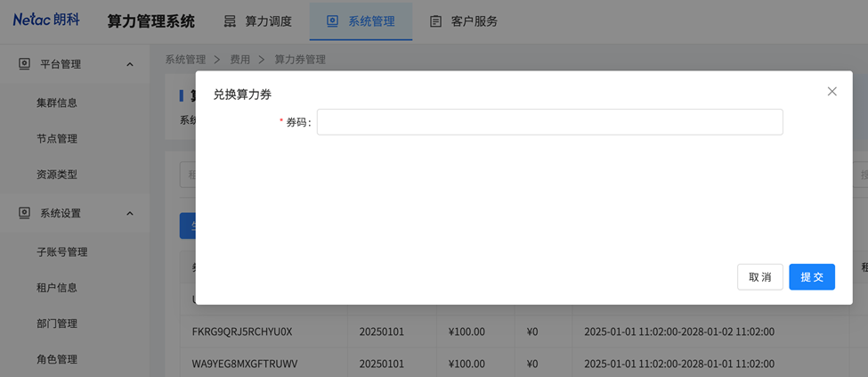The width and height of the screenshot is (868, 377).
Task: Click the 客户服务 tab icon
Action: pos(435,21)
